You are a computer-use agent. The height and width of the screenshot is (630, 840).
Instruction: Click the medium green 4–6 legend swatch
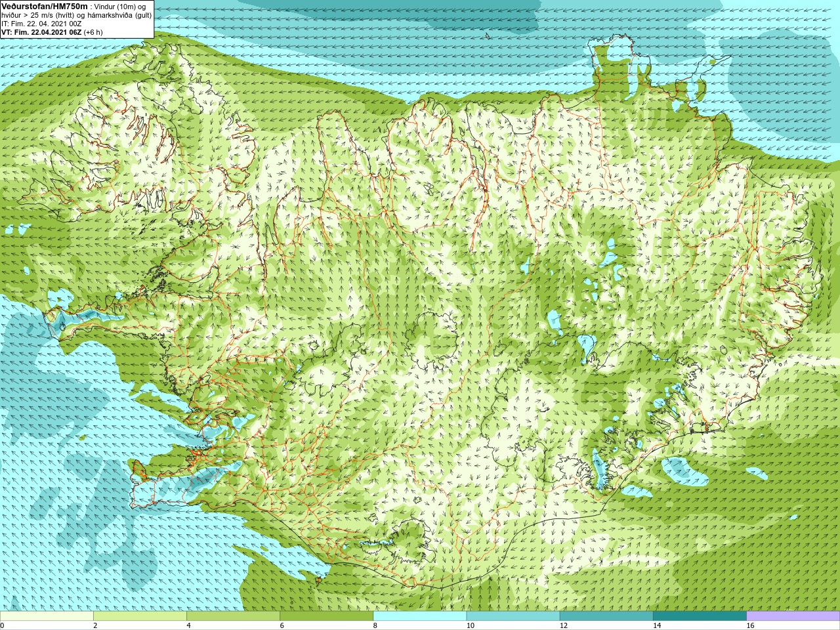tap(233, 616)
